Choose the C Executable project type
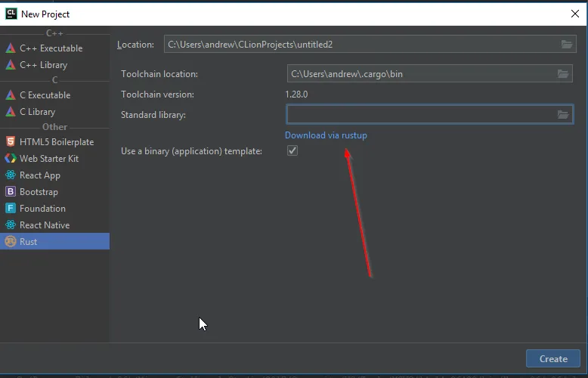This screenshot has width=588, height=378. pyautogui.click(x=54, y=94)
